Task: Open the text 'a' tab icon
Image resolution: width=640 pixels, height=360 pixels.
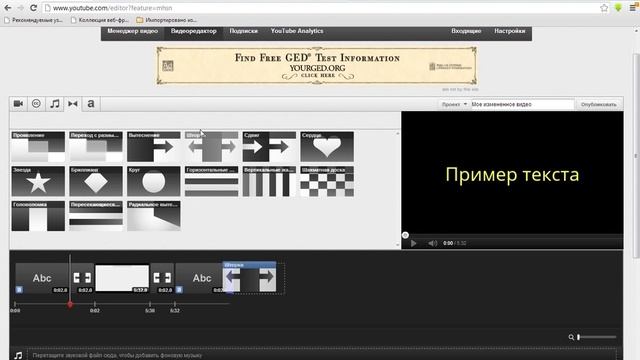Action: click(x=91, y=104)
